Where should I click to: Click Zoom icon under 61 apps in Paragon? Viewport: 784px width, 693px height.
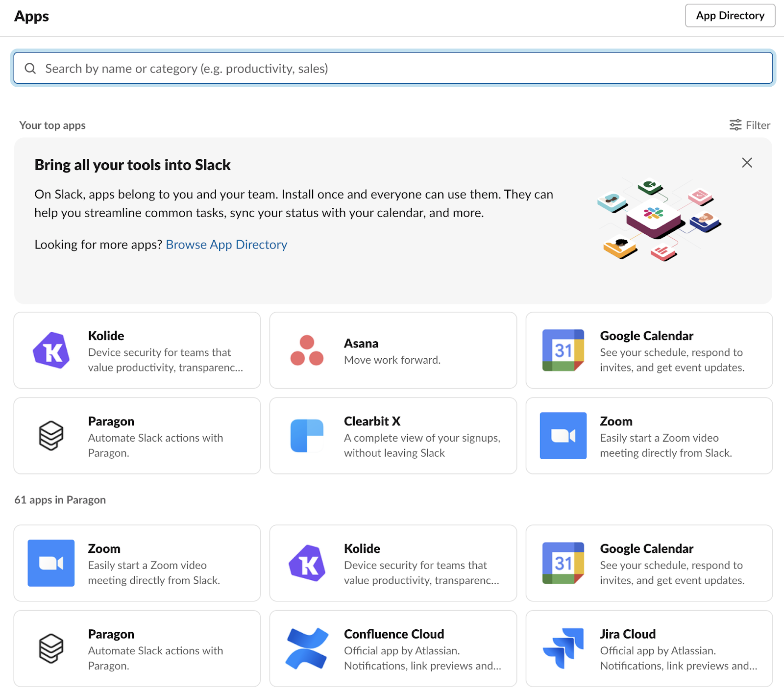(51, 563)
